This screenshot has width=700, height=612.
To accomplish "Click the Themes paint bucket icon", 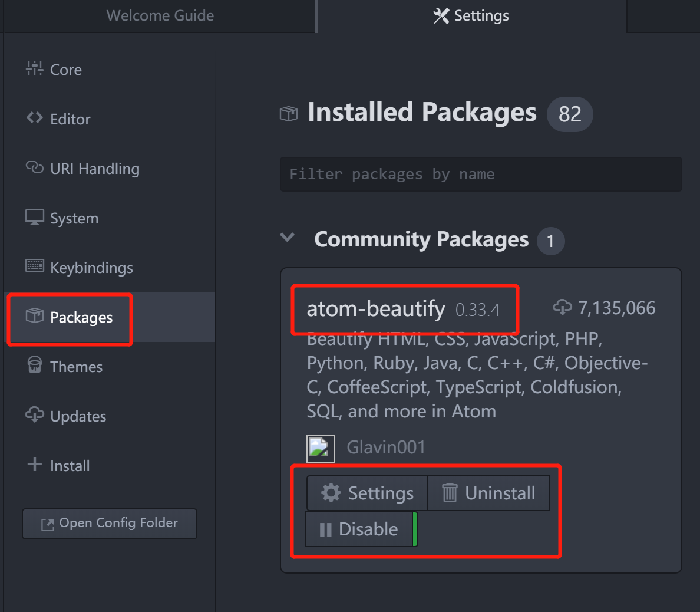I will pos(34,365).
